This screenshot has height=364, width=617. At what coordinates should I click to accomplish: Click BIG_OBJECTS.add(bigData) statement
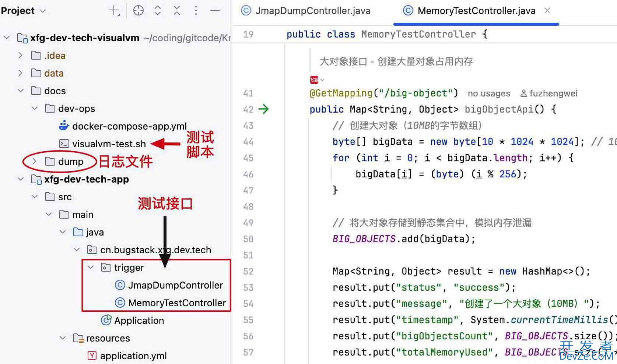404,239
